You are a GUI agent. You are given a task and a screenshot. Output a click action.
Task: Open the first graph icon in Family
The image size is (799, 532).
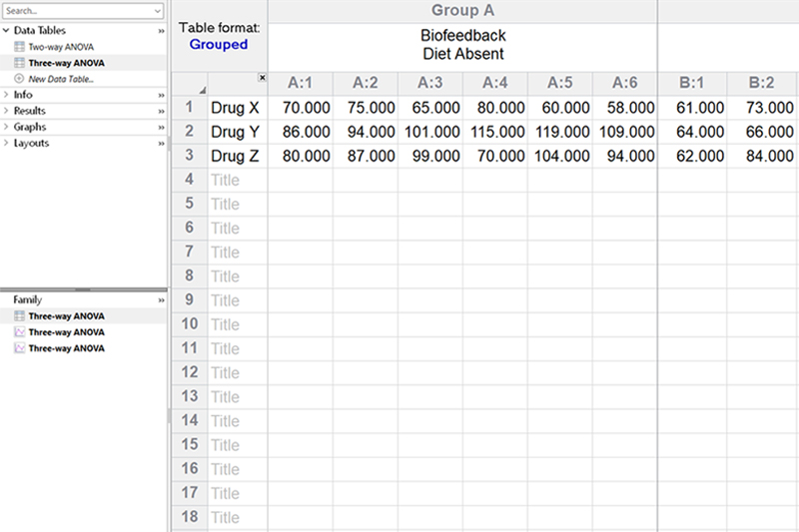click(19, 332)
